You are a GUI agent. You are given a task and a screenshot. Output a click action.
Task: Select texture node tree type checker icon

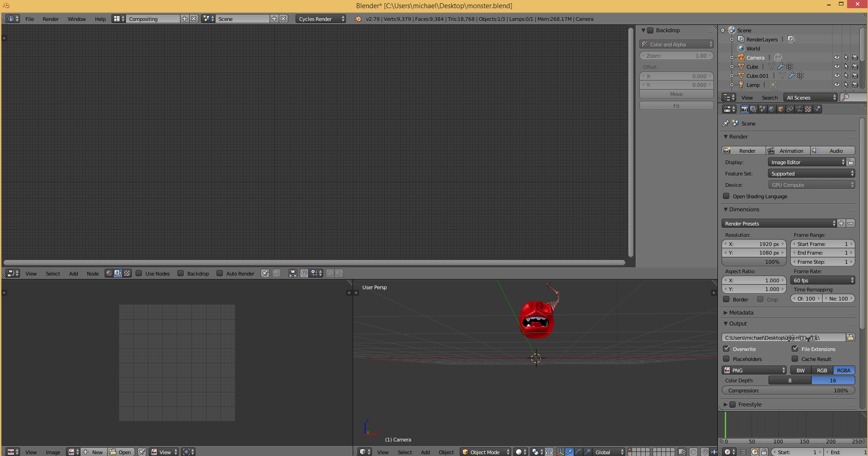[127, 273]
